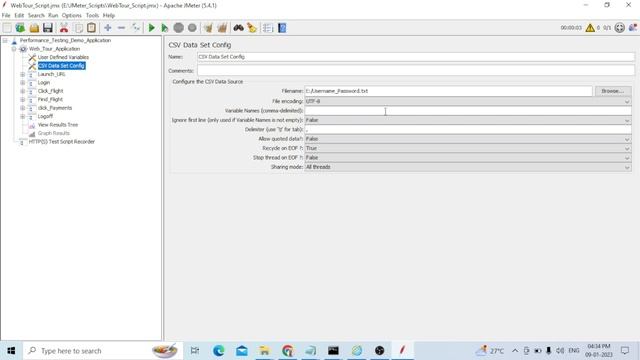Expand the Launch_URL controller node
The width and height of the screenshot is (640, 360).
tap(23, 74)
